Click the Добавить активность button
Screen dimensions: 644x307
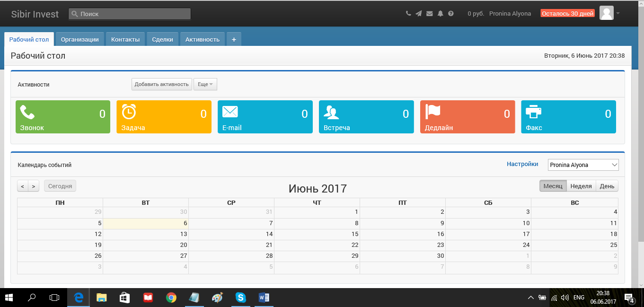(x=162, y=84)
